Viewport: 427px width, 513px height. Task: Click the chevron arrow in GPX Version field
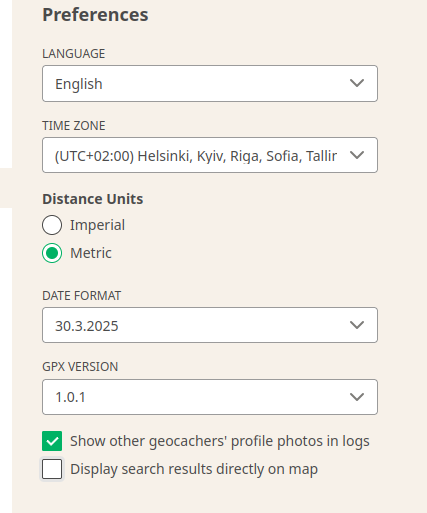[357, 397]
